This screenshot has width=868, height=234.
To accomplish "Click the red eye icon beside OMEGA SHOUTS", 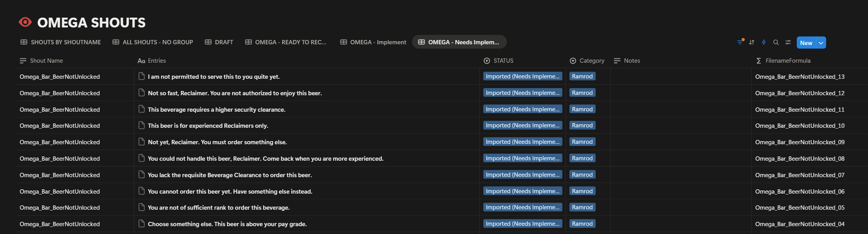I will pyautogui.click(x=25, y=22).
